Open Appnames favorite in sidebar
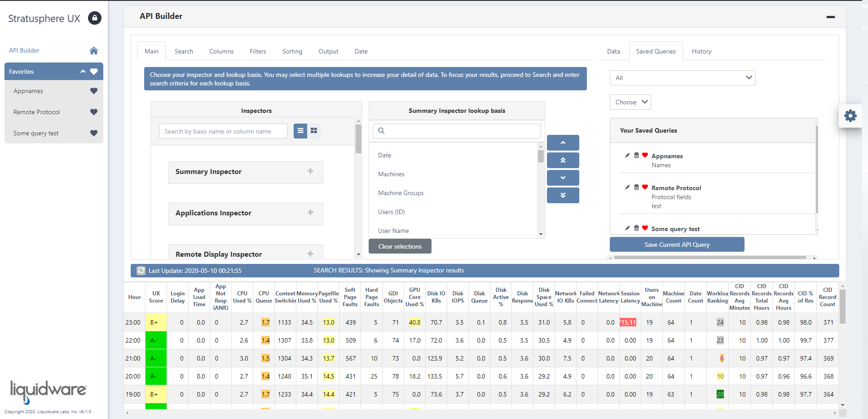Screen dimensions: 868x419 [x=28, y=91]
